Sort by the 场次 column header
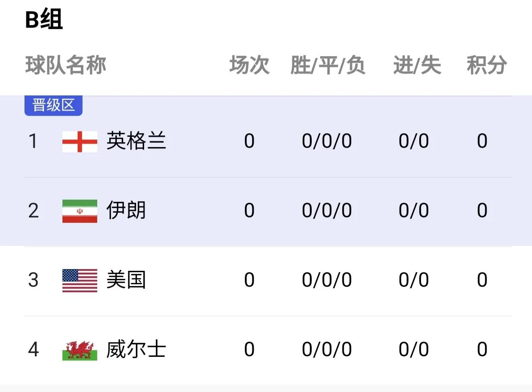532x392 pixels. pos(249,65)
